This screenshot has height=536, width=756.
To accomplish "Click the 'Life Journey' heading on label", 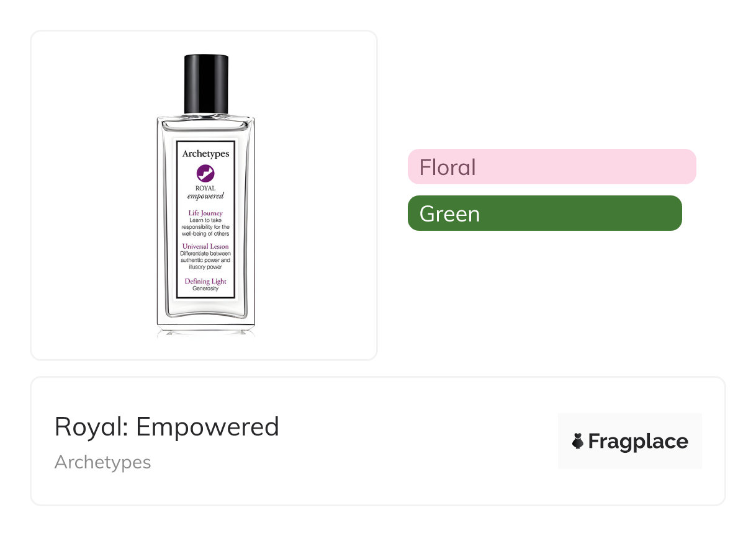I will click(x=205, y=213).
